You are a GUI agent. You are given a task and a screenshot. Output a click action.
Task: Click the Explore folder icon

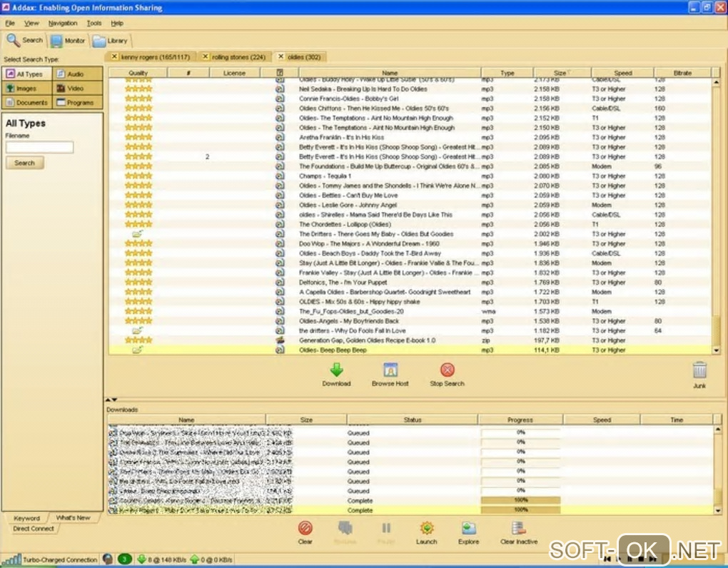pos(468,529)
